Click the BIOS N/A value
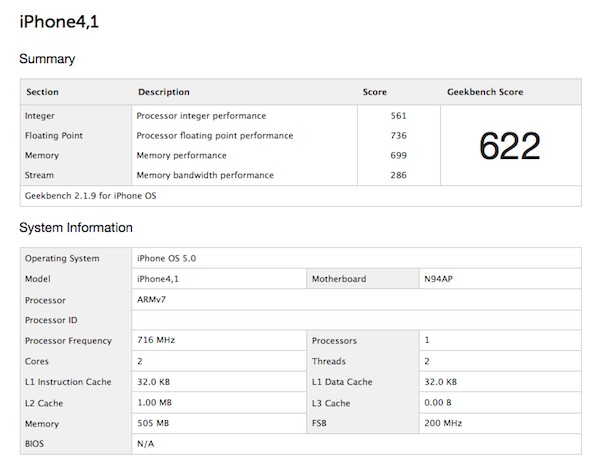600x465 pixels. [x=145, y=444]
